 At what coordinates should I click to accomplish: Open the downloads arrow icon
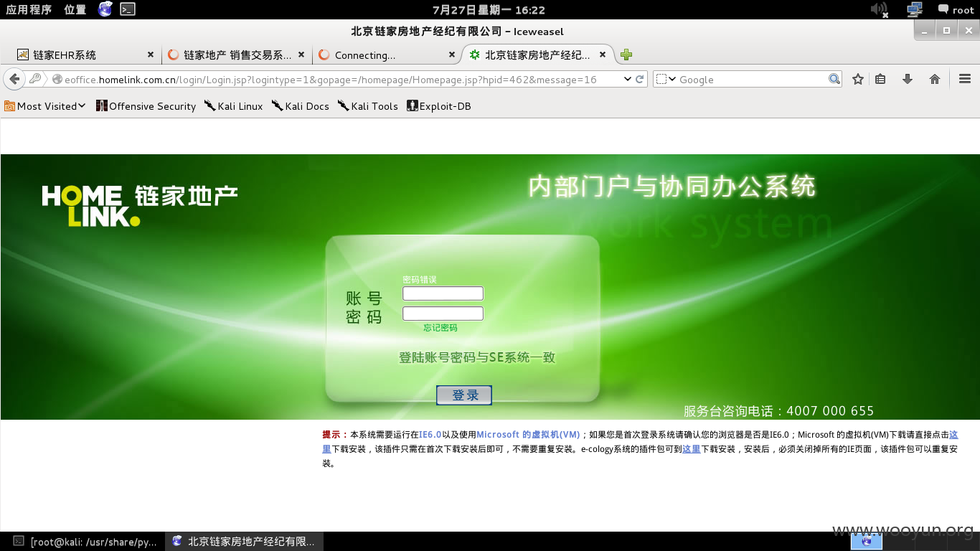click(908, 79)
